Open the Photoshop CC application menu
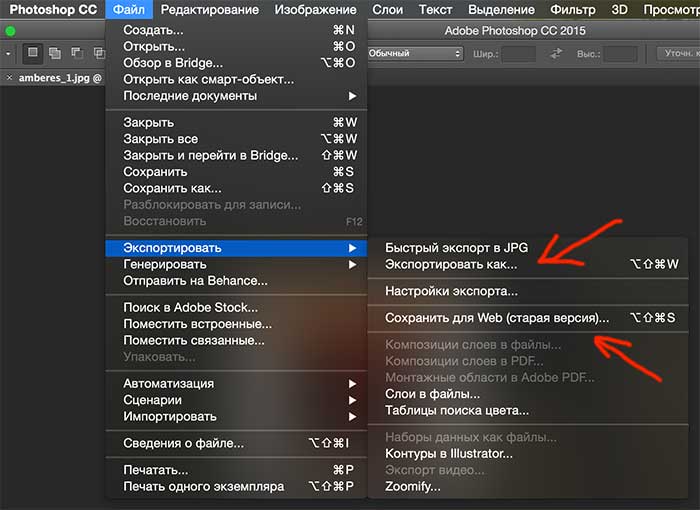This screenshot has width=700, height=510. click(x=53, y=9)
